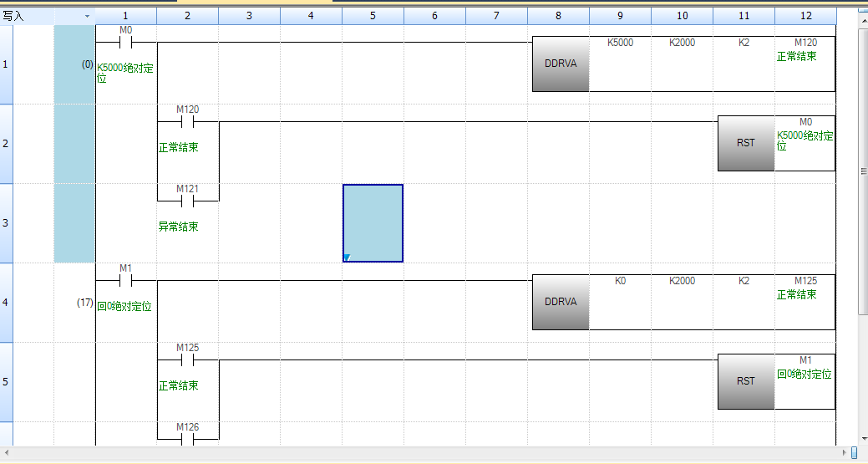Screen dimensions: 868x464
Task: Select the M0 contact in row 1
Action: click(x=126, y=42)
